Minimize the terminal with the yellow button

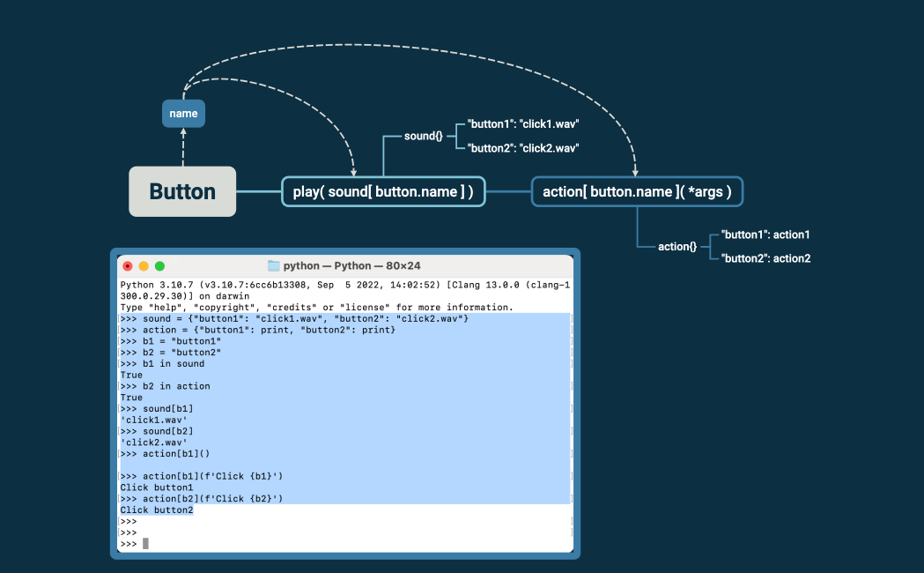[x=144, y=265]
